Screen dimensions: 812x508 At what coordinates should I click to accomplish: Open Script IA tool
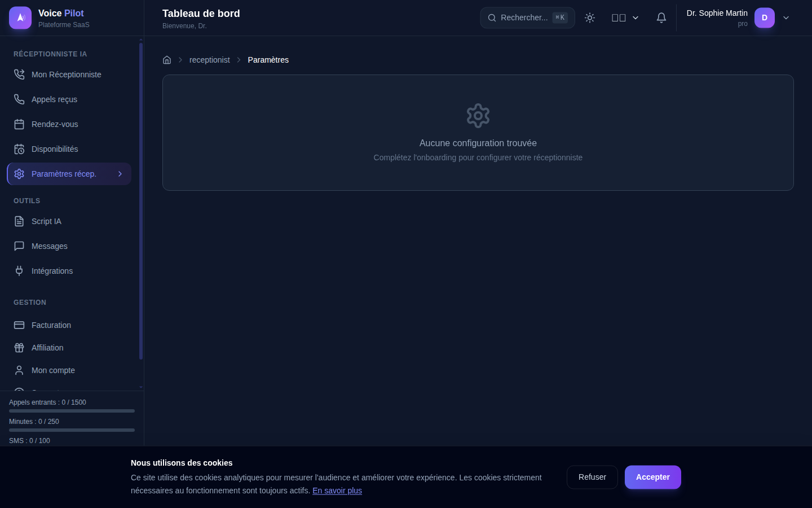point(69,221)
